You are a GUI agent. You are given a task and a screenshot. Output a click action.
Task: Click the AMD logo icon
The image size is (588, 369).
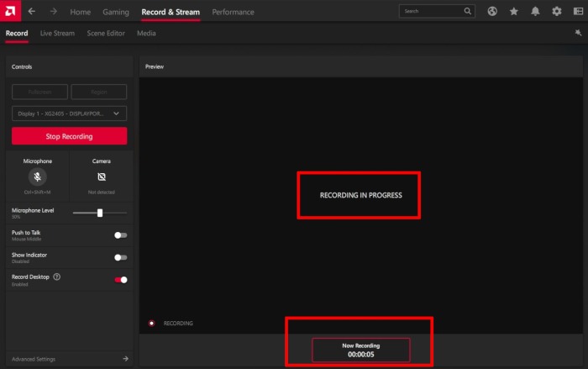10,11
